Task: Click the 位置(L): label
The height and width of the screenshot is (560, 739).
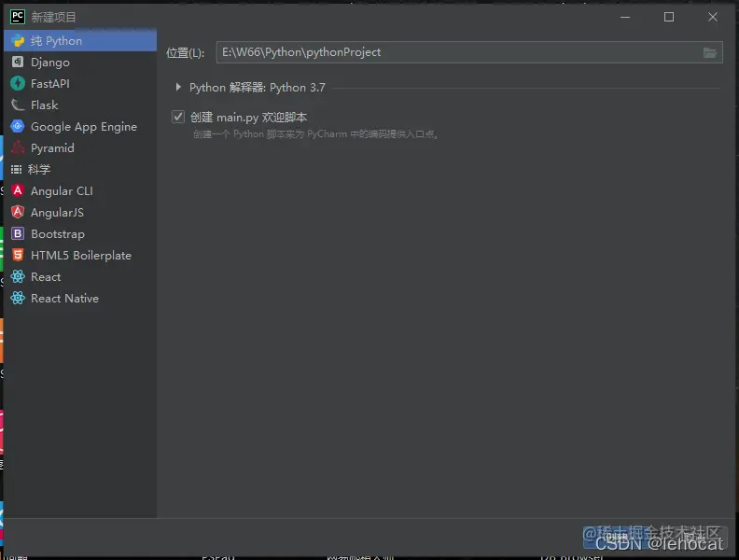Action: click(x=186, y=53)
